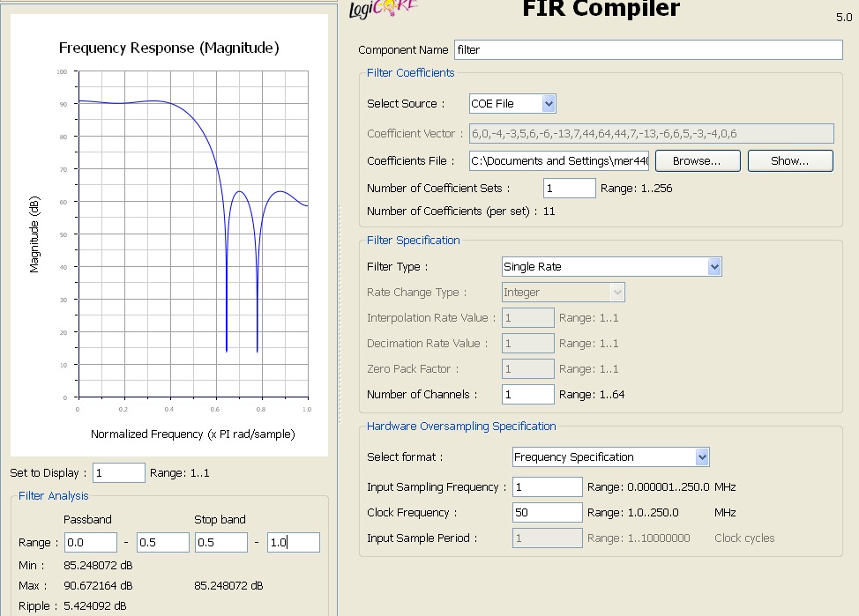Screen dimensions: 859x616
Task: Click the Ripple value '5.424092 dB'
Action: pos(94,606)
